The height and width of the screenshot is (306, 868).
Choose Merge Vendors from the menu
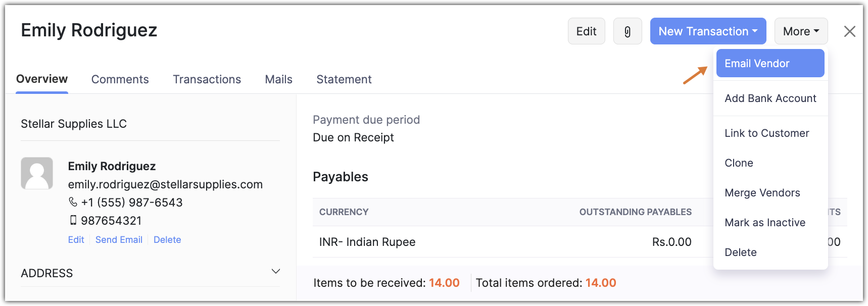[x=762, y=193]
